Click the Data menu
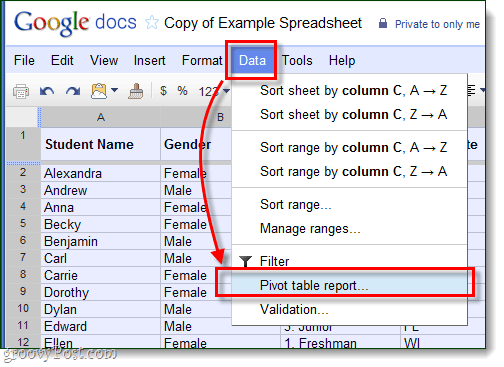 [x=252, y=60]
